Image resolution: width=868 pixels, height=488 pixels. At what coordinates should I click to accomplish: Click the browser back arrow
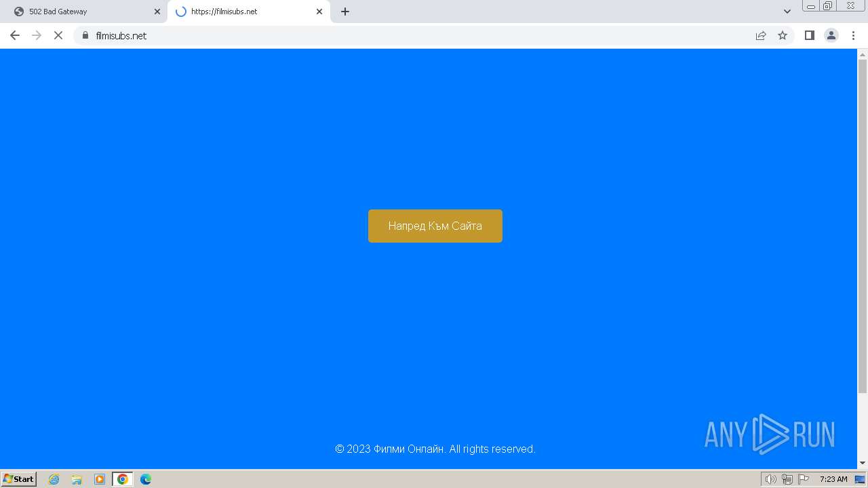pos(15,35)
